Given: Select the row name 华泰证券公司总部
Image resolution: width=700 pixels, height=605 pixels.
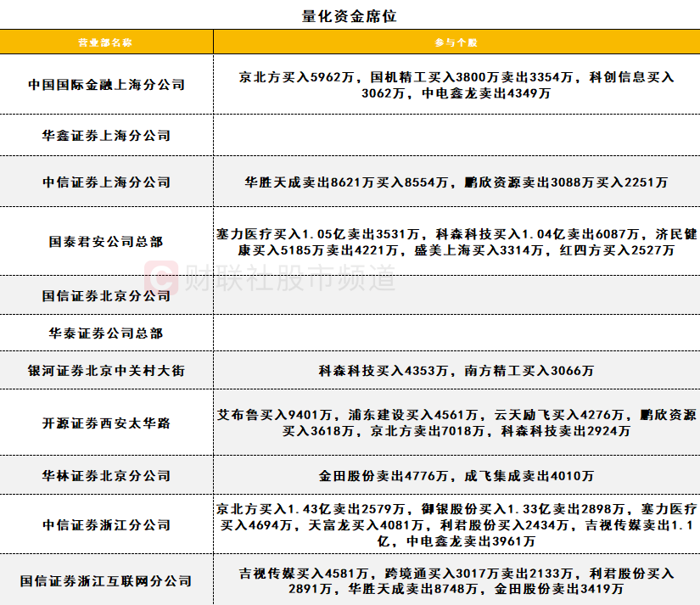Looking at the screenshot, I should [x=106, y=333].
